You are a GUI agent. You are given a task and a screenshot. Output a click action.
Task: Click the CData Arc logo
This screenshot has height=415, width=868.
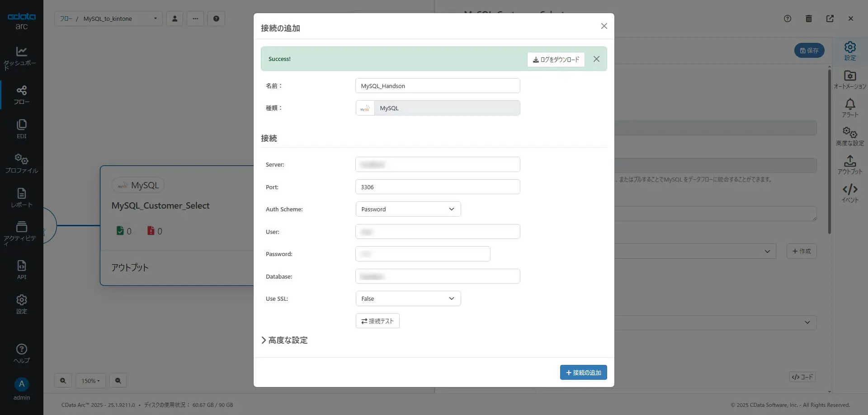coord(21,21)
